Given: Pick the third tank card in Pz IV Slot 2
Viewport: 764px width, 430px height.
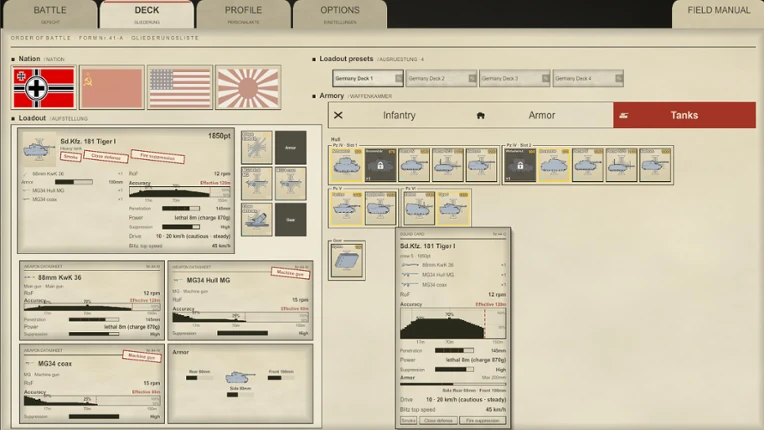Looking at the screenshot, I should (588, 165).
